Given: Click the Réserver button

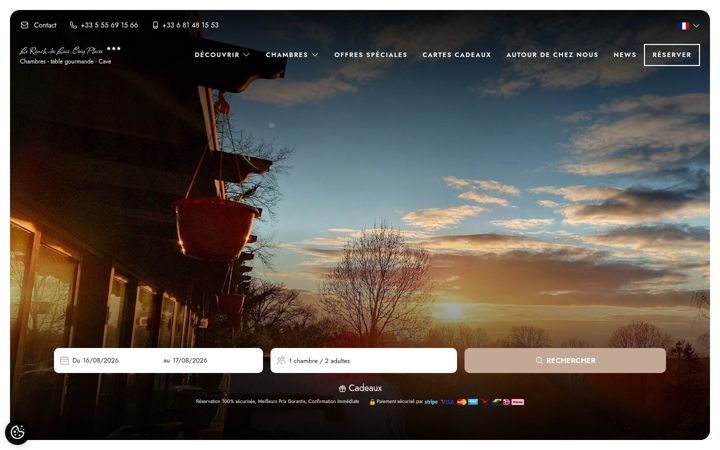Looking at the screenshot, I should click(x=672, y=55).
